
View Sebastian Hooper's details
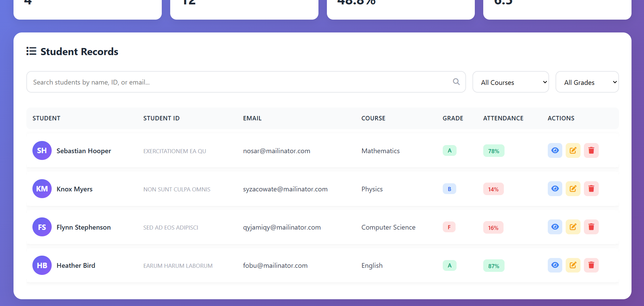coord(555,150)
